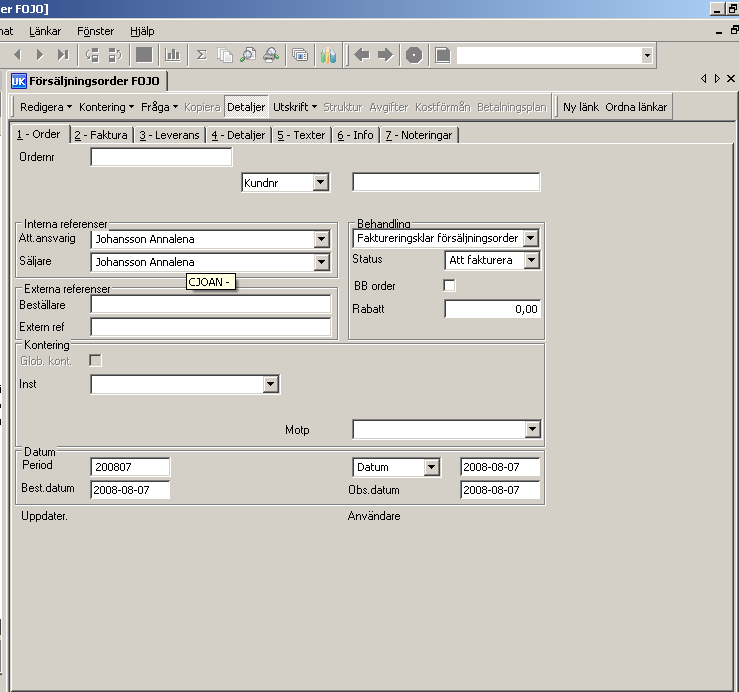Click the refresh-right form icon
This screenshot has width=739, height=692.
115,55
